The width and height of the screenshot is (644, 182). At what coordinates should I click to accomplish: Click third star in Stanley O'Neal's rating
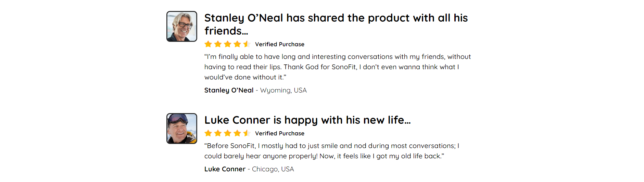tap(227, 44)
